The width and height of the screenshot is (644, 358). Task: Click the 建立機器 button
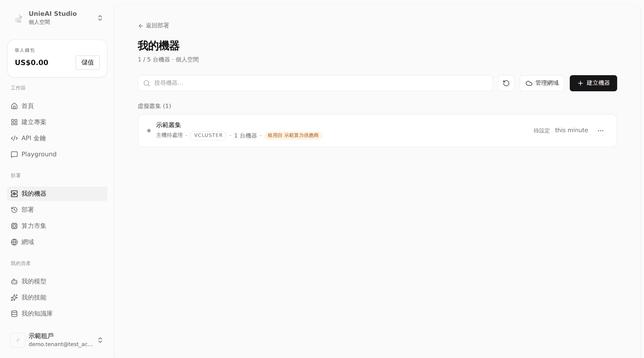click(593, 83)
